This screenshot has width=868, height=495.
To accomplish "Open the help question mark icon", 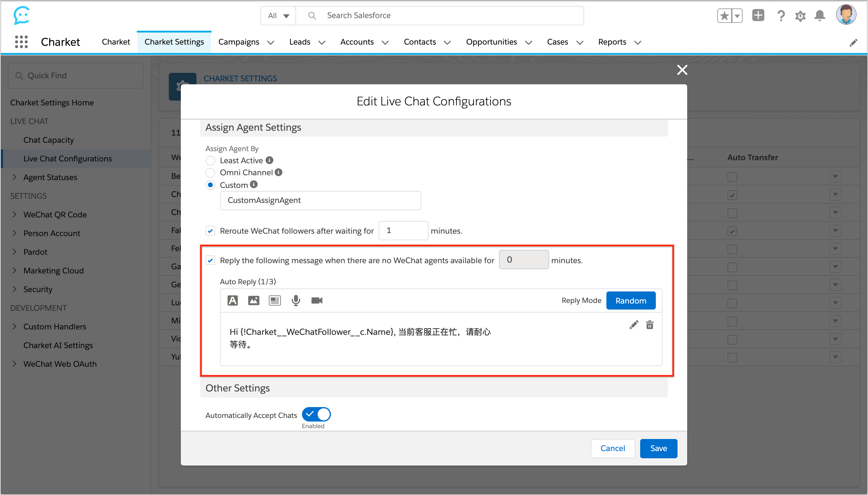I will tap(781, 16).
